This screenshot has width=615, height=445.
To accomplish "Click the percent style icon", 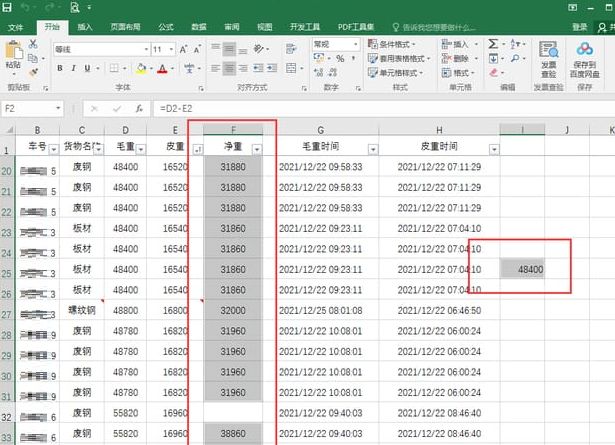I will point(340,59).
